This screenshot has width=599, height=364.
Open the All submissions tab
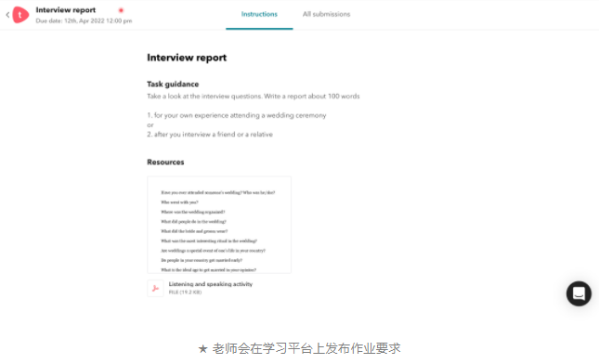326,14
